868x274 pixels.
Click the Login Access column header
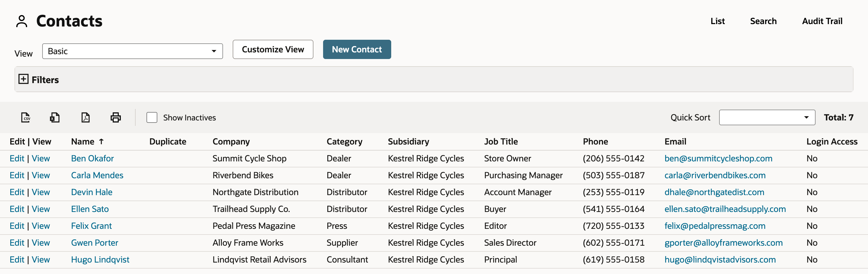pyautogui.click(x=832, y=142)
